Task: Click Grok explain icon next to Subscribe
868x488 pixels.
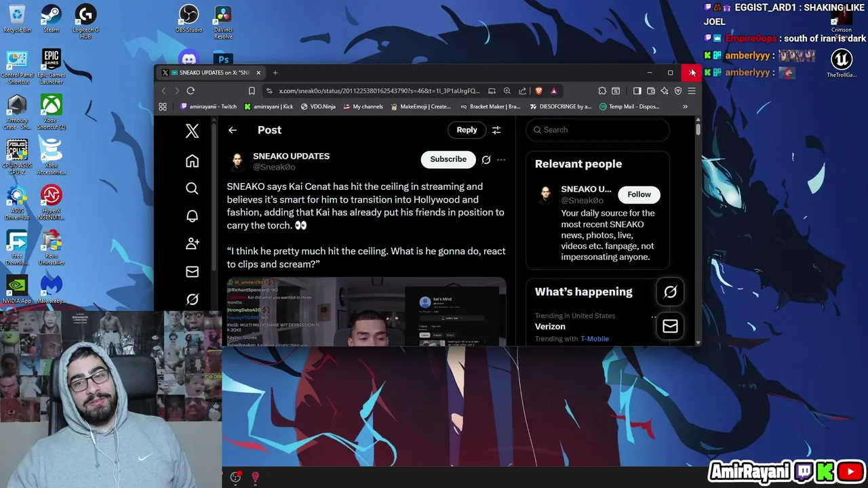Action: 486,160
